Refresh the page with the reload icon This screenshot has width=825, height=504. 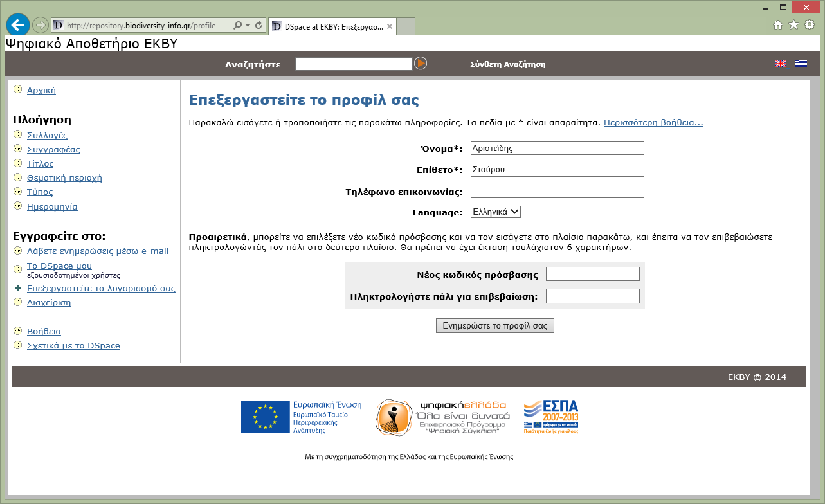pyautogui.click(x=258, y=26)
